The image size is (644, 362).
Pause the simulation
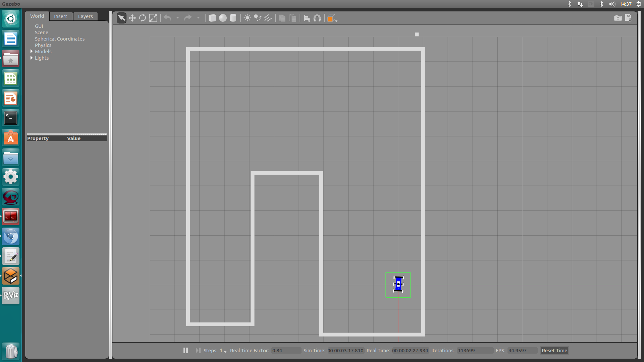[x=185, y=350]
